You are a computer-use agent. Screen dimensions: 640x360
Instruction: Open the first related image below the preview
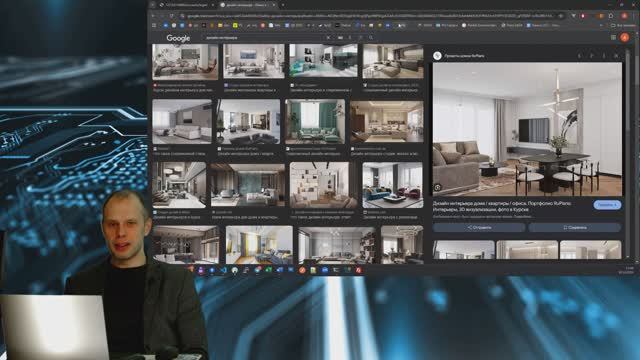(464, 249)
